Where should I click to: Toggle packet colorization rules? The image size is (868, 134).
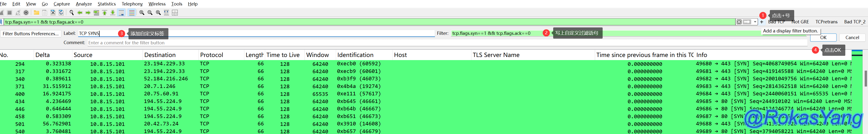click(132, 13)
